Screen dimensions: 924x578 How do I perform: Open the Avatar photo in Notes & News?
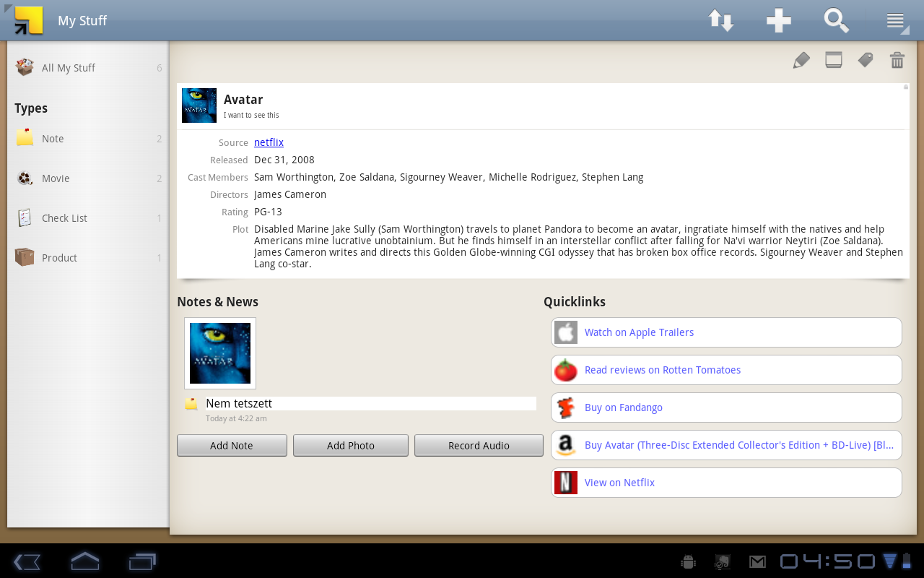pos(220,353)
